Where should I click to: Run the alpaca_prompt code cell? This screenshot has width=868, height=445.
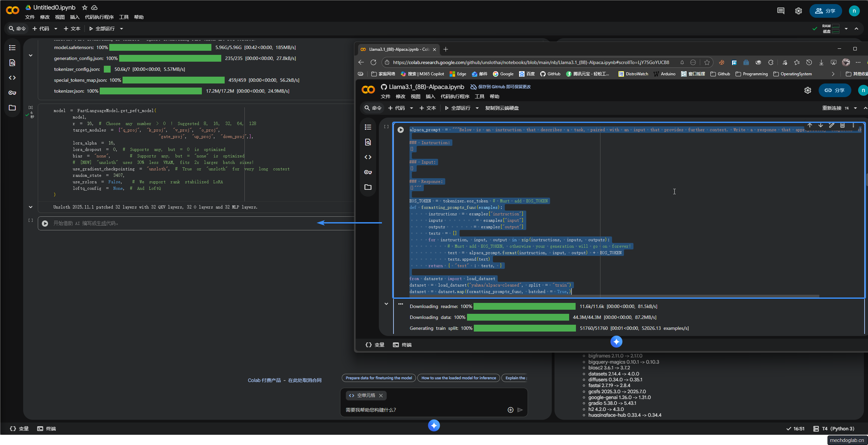click(x=401, y=130)
